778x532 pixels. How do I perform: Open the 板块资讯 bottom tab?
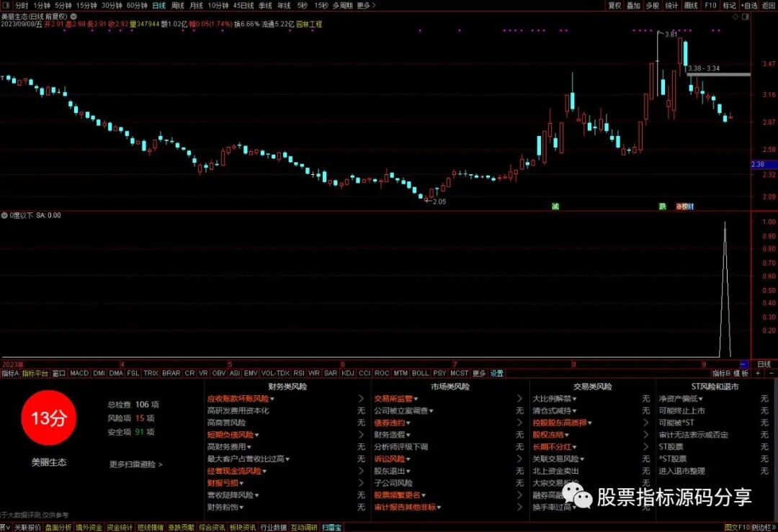(243, 528)
